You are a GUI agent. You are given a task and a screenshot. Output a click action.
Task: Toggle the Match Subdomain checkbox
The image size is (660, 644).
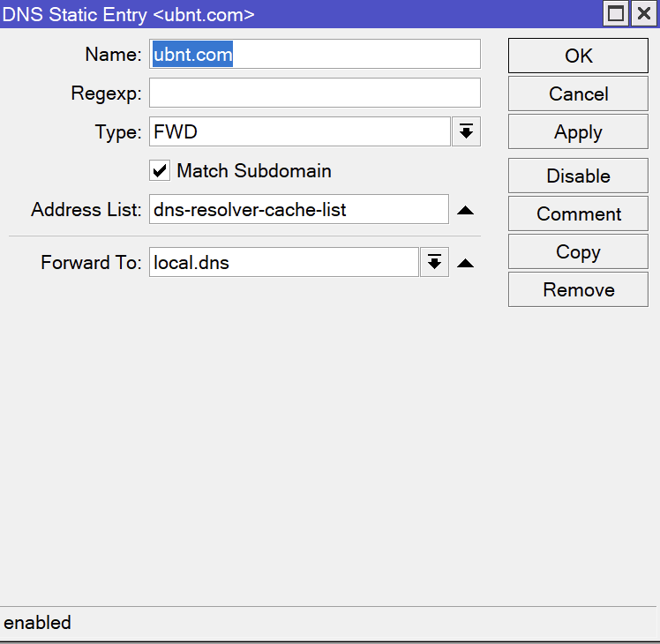(161, 171)
